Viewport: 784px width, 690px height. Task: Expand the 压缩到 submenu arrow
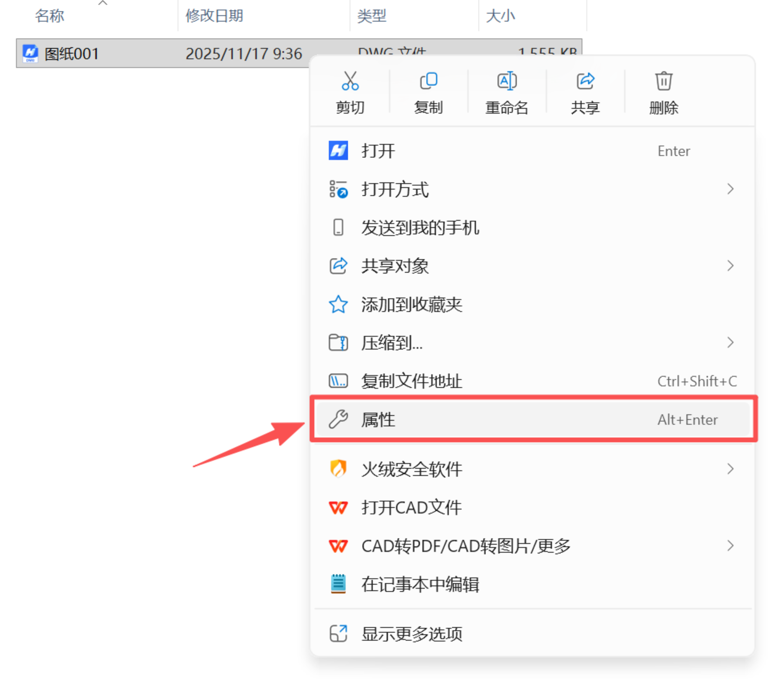[x=730, y=343]
